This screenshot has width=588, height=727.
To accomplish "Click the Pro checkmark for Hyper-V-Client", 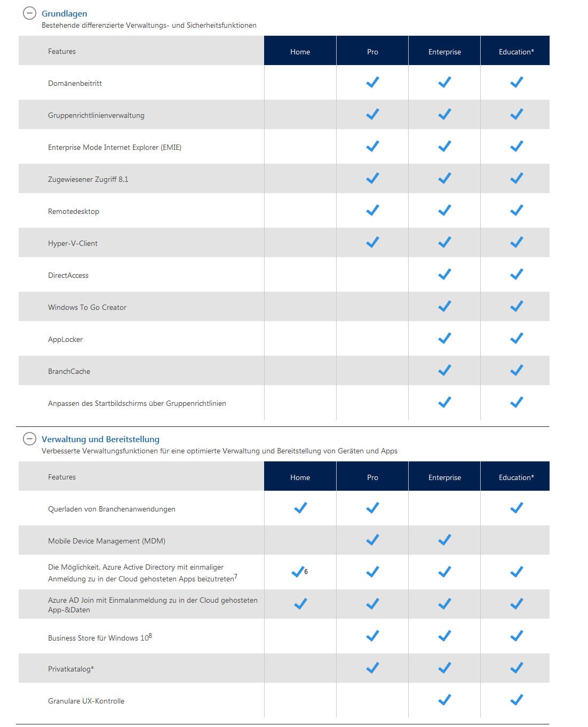I will 372,242.
